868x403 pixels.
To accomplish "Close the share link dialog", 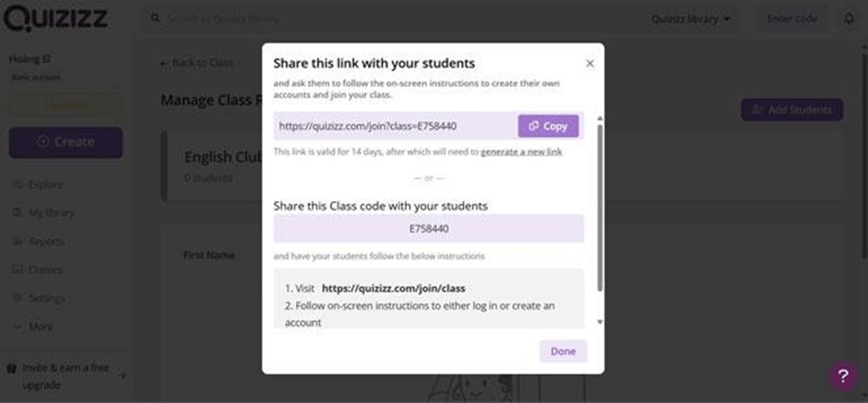I will point(589,64).
